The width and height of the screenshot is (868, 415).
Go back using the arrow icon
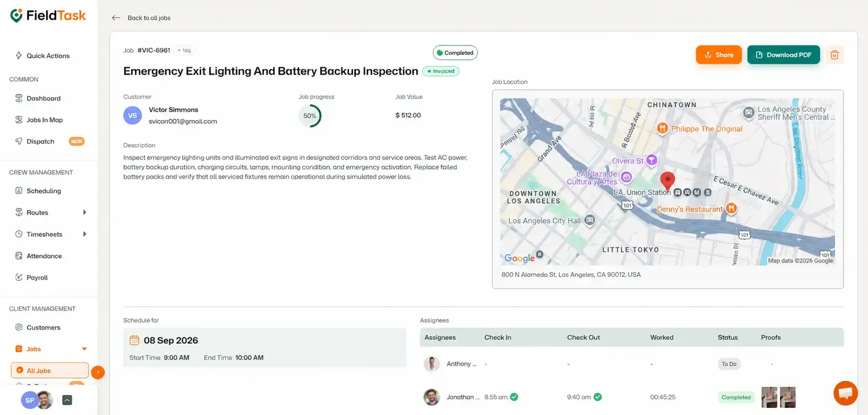(116, 18)
